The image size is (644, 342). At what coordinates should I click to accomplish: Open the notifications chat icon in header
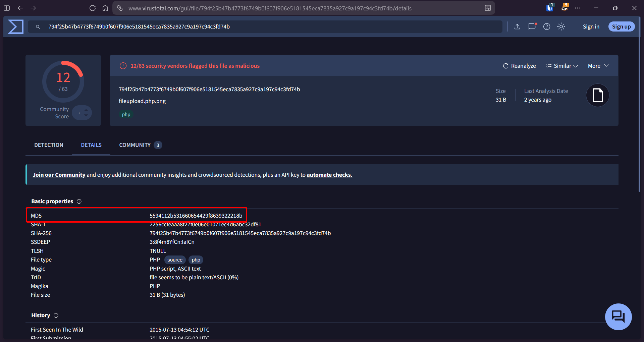pyautogui.click(x=532, y=26)
